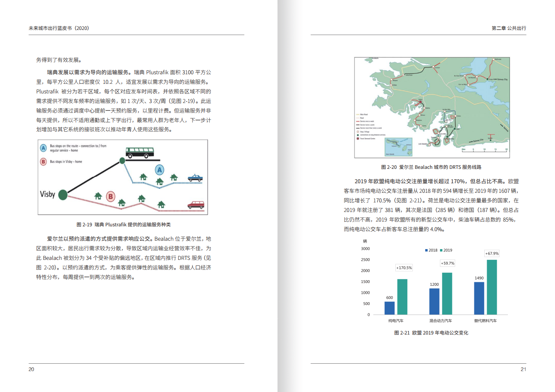
Task: Click the blue taxi car icon
Action: tap(195, 178)
